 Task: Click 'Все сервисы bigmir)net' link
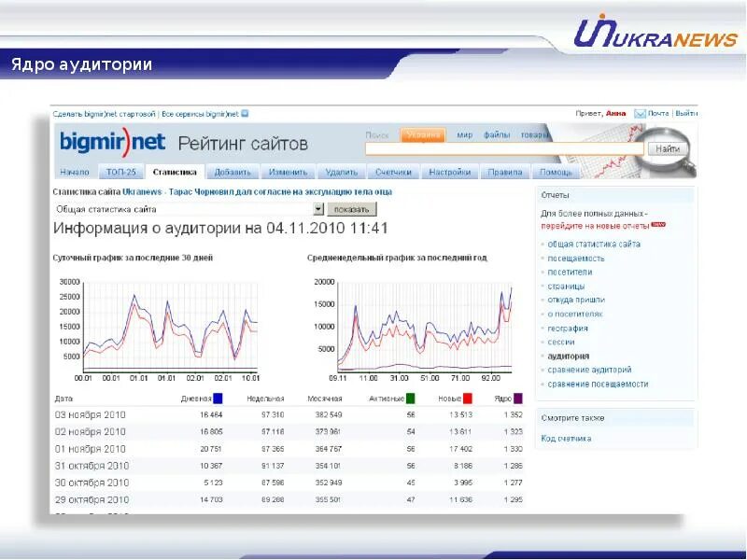[x=200, y=114]
